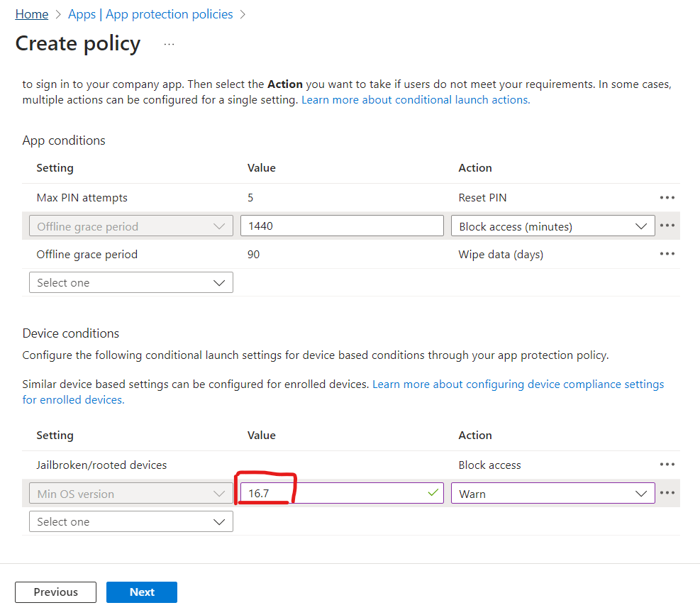Open Jailbroken/rooted devices row options menu
Image resolution: width=700 pixels, height=615 pixels.
tap(667, 464)
